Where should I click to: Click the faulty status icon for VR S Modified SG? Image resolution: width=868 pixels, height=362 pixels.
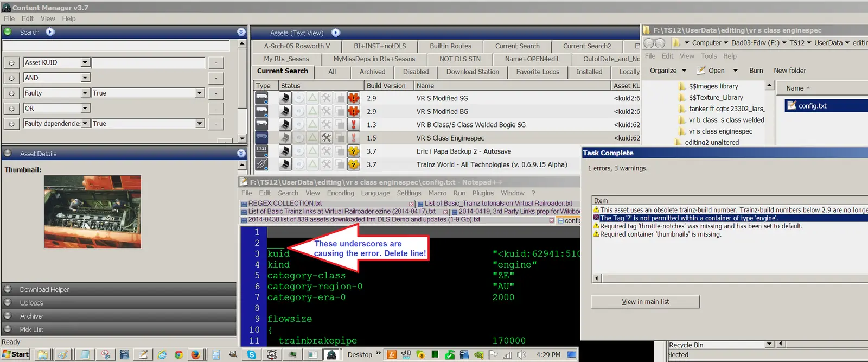(x=354, y=98)
